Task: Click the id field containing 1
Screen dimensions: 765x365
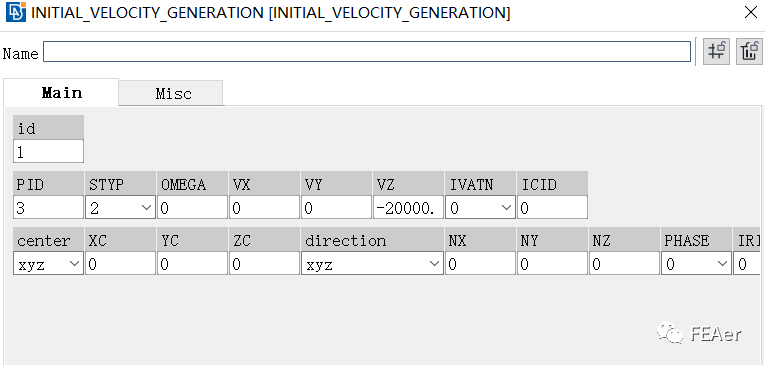Action: (x=48, y=152)
